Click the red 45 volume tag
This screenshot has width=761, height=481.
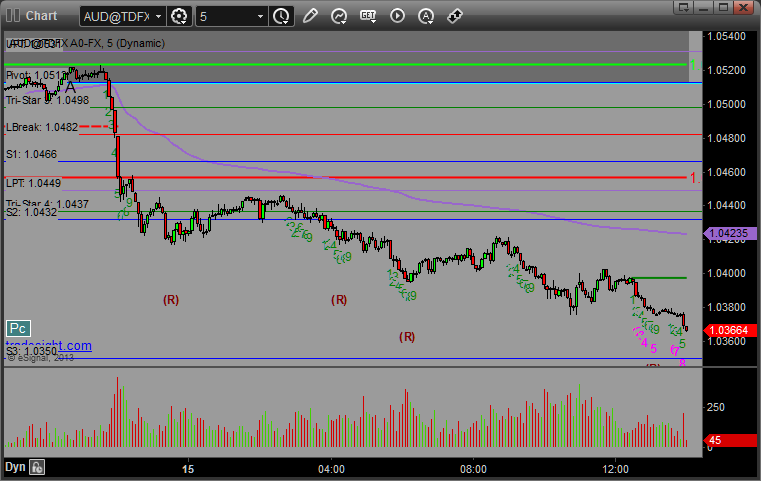(730, 440)
